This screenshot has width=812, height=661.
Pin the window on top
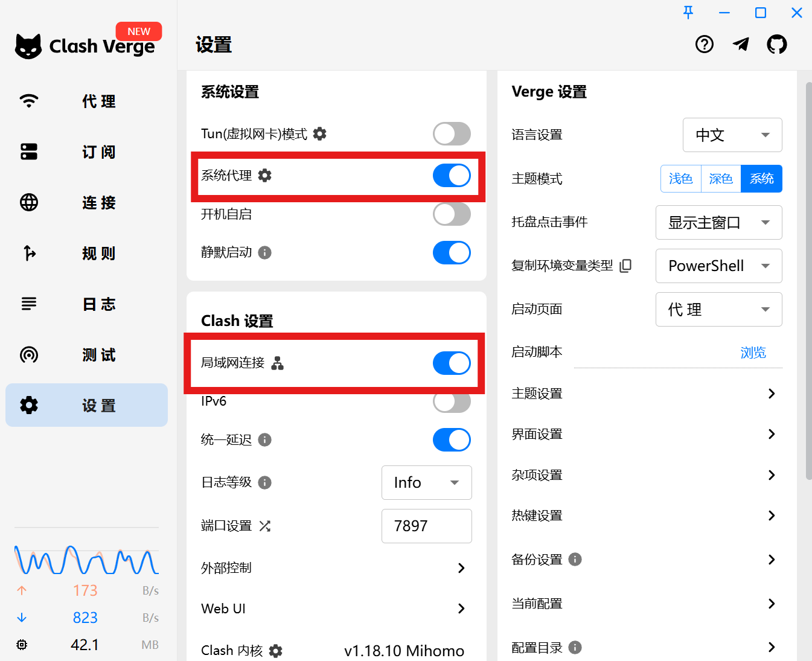click(688, 12)
